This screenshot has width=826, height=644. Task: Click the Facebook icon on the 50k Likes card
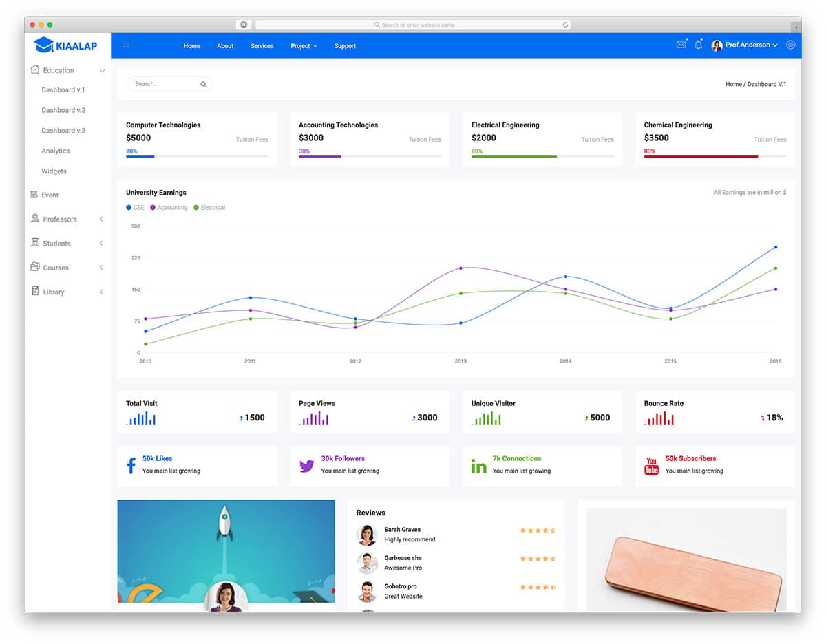pyautogui.click(x=131, y=465)
